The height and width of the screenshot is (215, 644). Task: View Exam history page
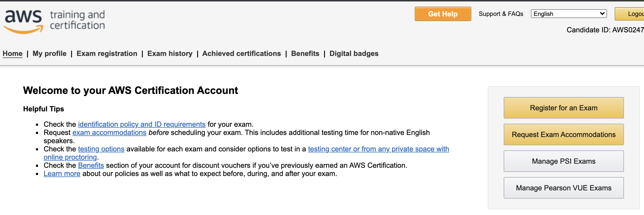(x=170, y=53)
